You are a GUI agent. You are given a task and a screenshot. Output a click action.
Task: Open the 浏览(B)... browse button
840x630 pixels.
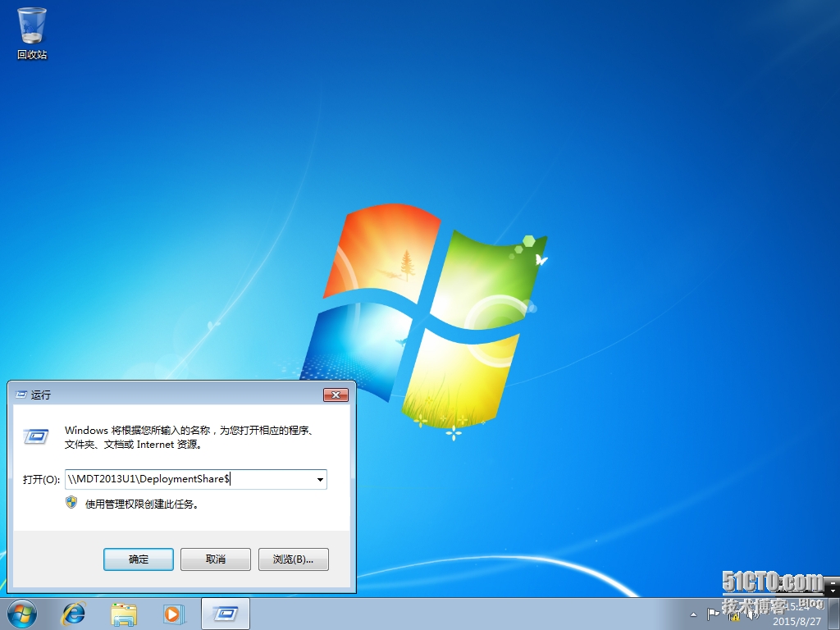point(293,559)
